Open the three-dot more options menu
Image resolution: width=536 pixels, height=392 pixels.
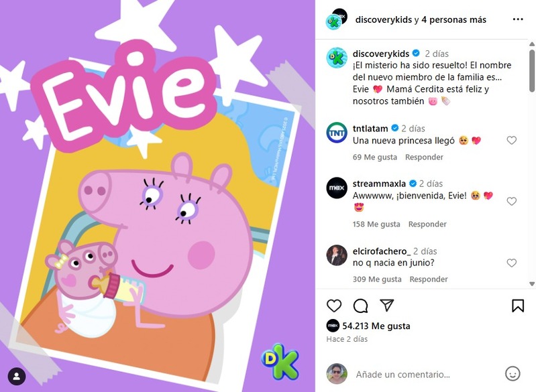pyautogui.click(x=518, y=19)
